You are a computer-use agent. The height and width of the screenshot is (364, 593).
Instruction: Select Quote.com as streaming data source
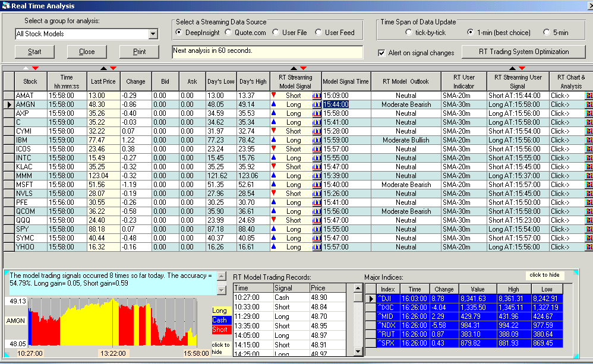pos(229,32)
